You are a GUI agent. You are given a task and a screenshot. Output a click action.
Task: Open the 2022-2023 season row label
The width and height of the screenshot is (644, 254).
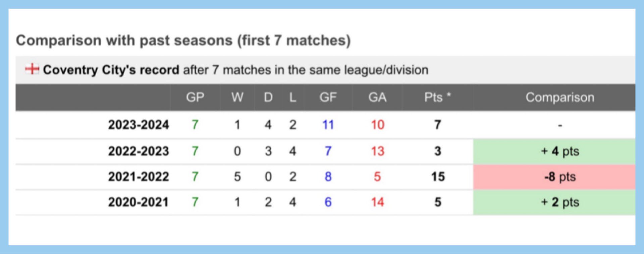coord(139,151)
